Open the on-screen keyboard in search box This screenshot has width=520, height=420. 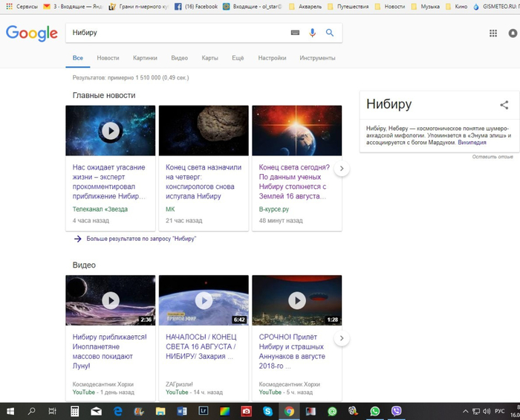coord(295,33)
